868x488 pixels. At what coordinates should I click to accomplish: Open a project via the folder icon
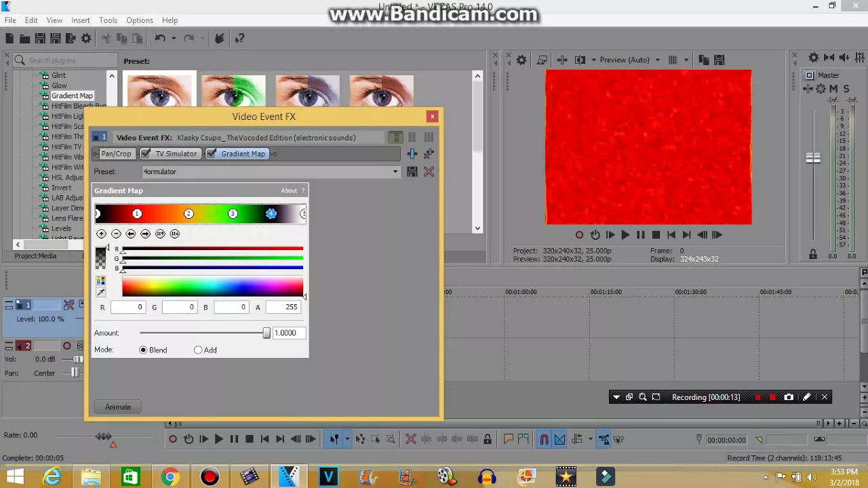click(x=24, y=39)
